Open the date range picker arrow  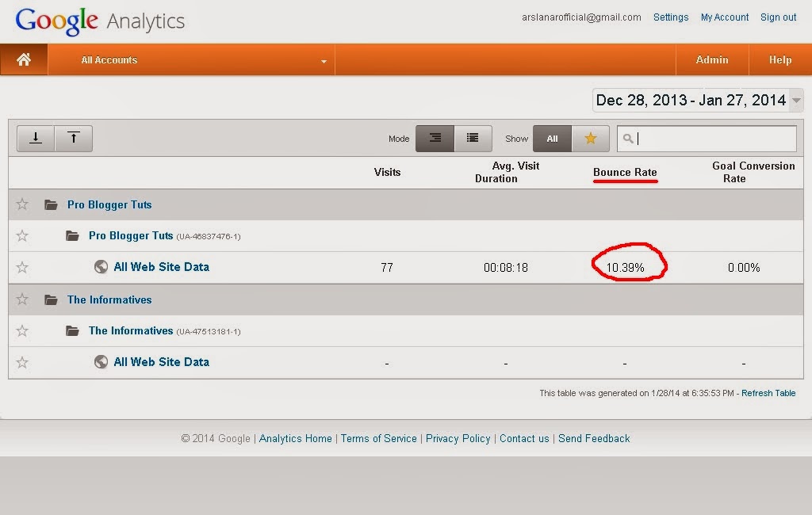click(796, 100)
